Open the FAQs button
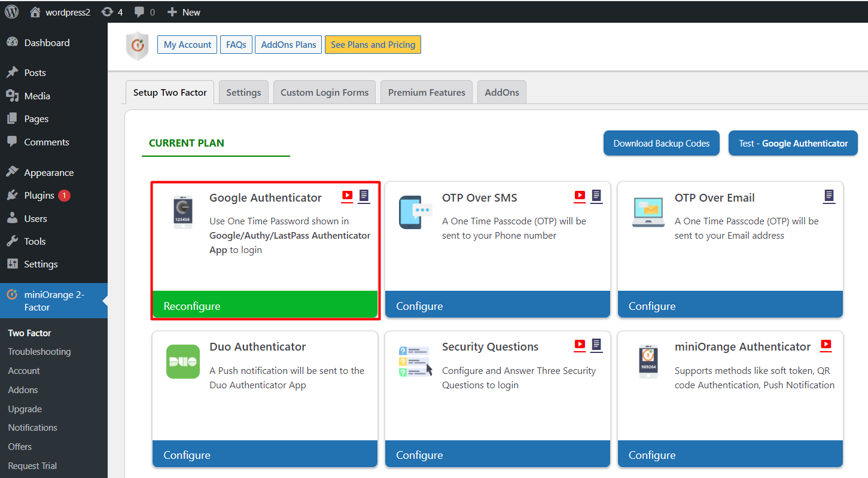Image resolution: width=868 pixels, height=478 pixels. pos(236,45)
